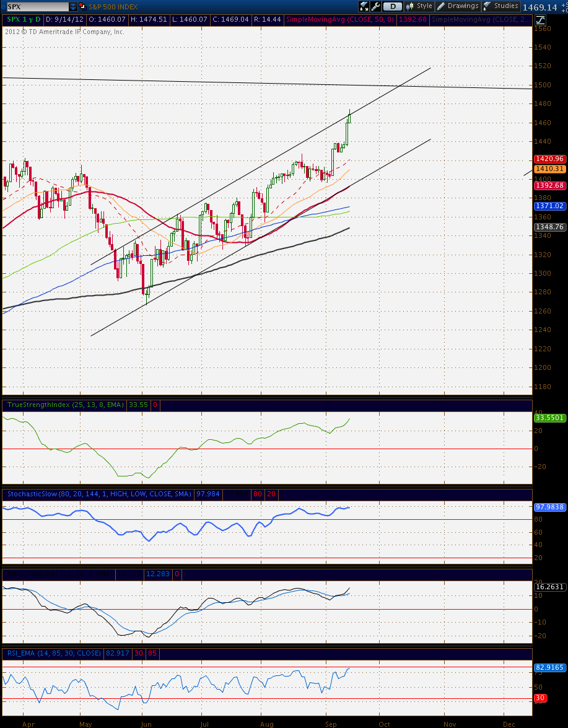The width and height of the screenshot is (568, 728).
Task: Click the red 1392.68 price axis bubble
Action: (550, 185)
